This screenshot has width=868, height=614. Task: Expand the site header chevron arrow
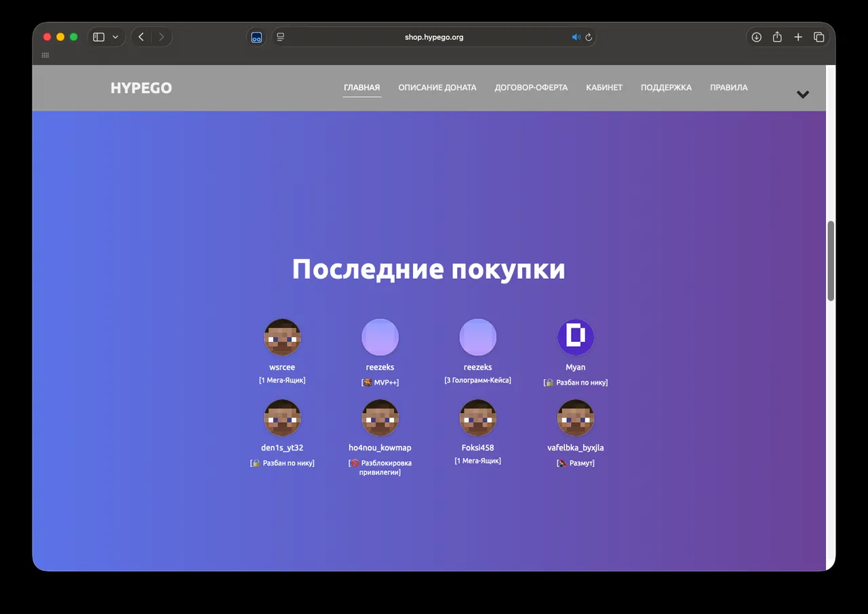coord(803,94)
